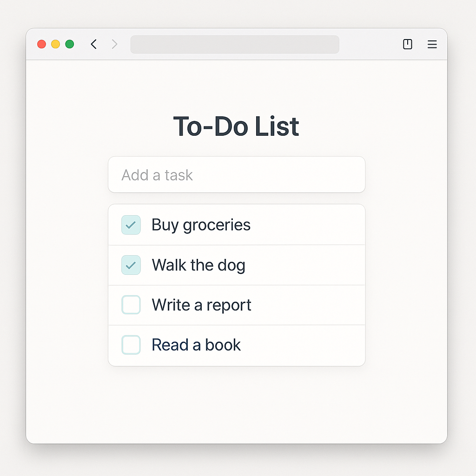Click the 'Add a task' input field
476x476 pixels.
point(237,175)
